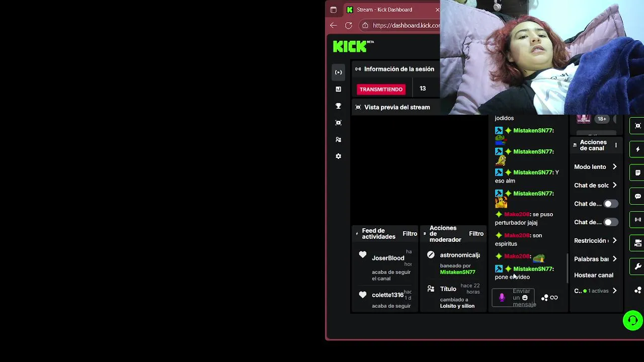Expand the Palabras baneadas option
Screen dimensions: 644x362
click(596, 259)
